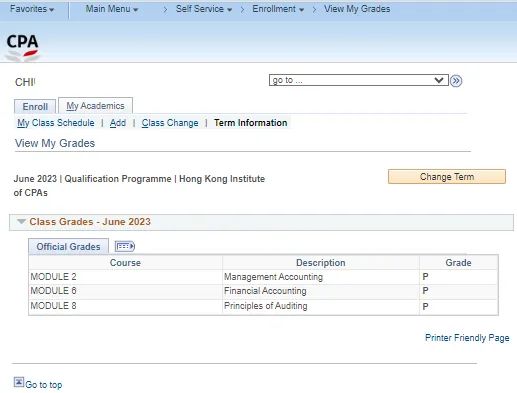This screenshot has width=517, height=393.
Task: Select the Official Grades tab
Action: (68, 247)
